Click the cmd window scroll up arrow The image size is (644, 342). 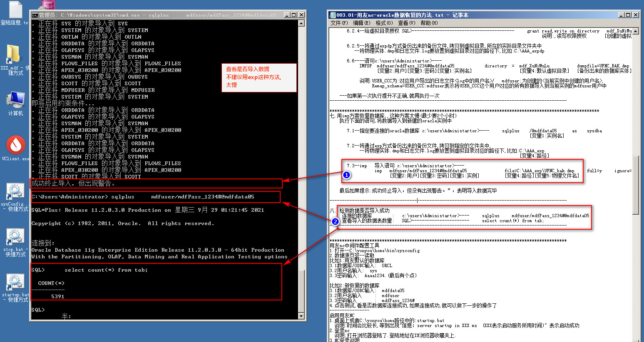pyautogui.click(x=302, y=24)
